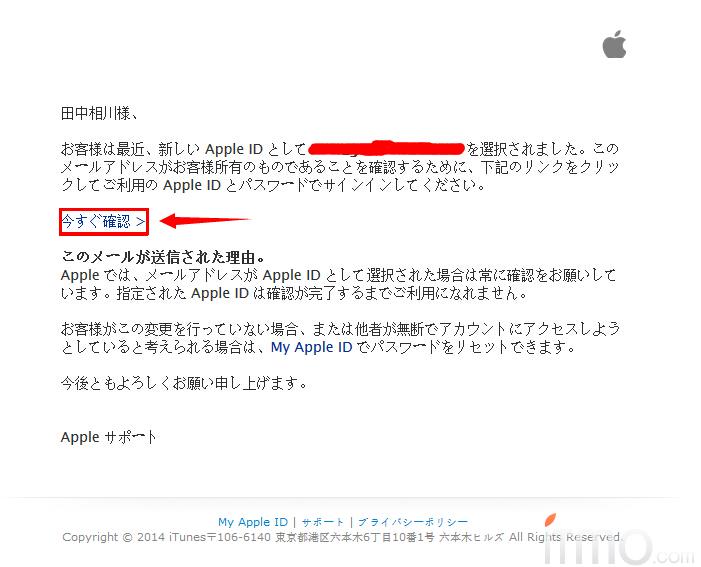Click the red redacted email address

click(387, 148)
